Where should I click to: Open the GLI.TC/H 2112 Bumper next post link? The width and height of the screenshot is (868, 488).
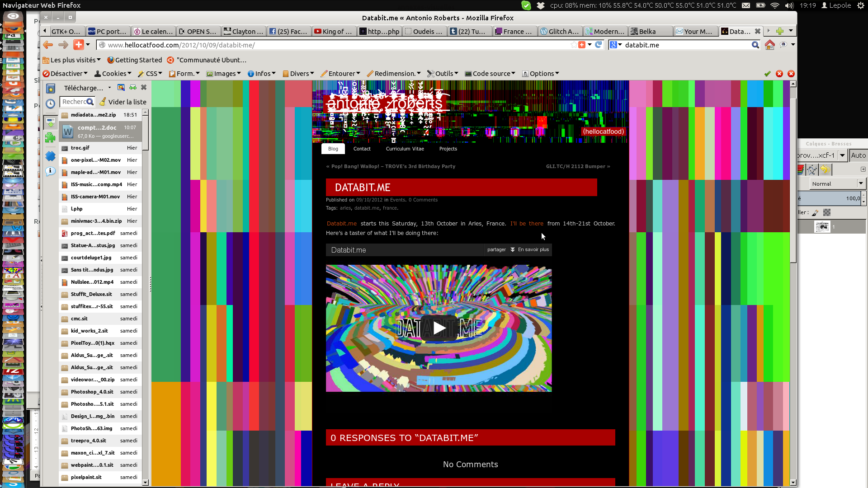577,166
